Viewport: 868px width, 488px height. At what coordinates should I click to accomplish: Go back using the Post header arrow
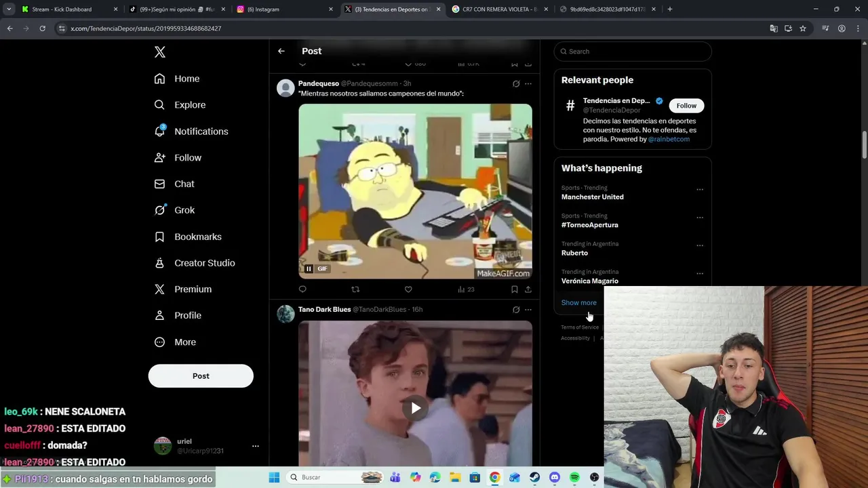[281, 51]
